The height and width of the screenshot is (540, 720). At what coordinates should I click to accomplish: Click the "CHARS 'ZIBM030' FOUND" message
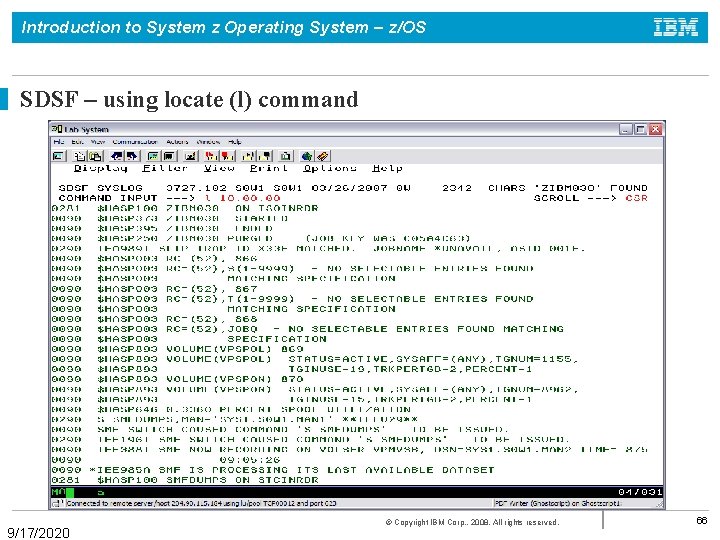tap(568, 188)
